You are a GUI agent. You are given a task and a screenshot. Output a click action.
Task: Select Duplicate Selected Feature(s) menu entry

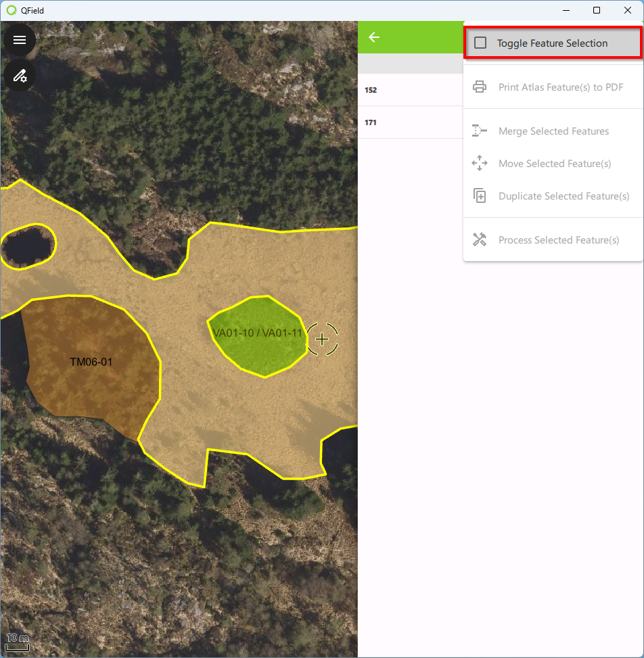563,196
